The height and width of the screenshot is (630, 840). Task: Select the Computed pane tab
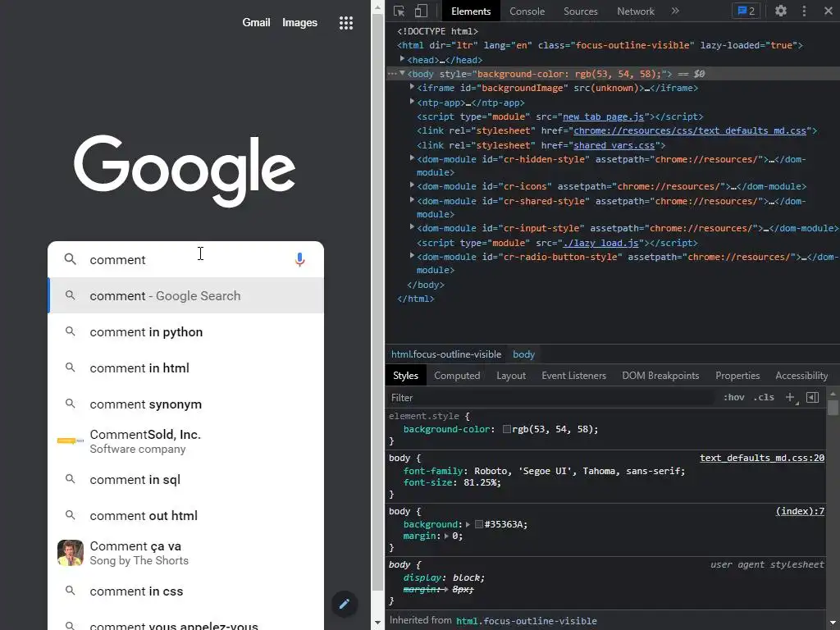click(x=457, y=376)
